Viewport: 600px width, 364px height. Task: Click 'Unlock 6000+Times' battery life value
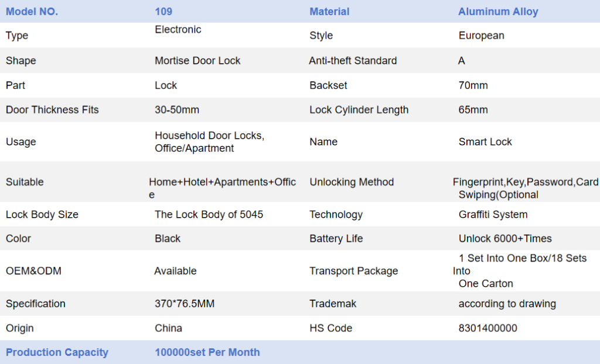(505, 238)
